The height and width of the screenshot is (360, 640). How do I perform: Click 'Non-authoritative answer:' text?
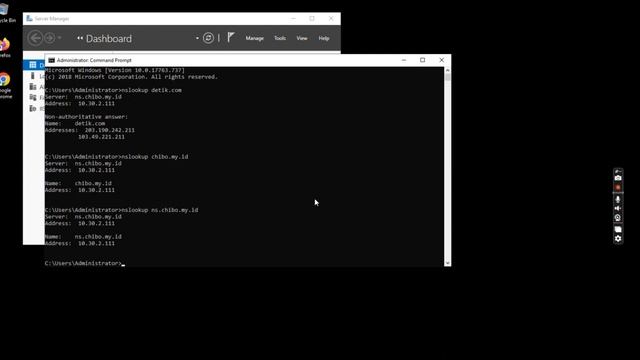[86, 117]
